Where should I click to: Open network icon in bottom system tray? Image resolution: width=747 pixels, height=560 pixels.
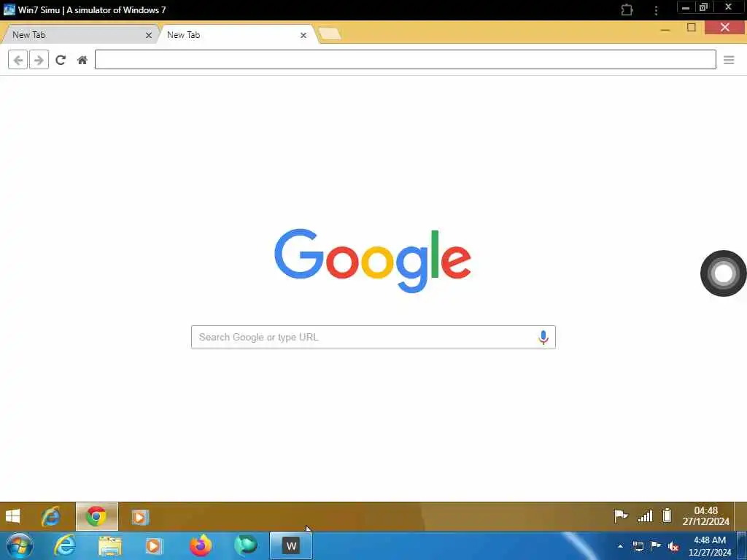(x=638, y=546)
